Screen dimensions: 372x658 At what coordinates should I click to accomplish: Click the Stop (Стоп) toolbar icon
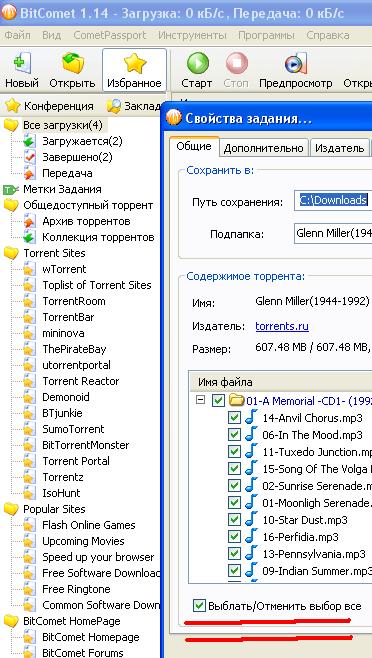coord(236,64)
